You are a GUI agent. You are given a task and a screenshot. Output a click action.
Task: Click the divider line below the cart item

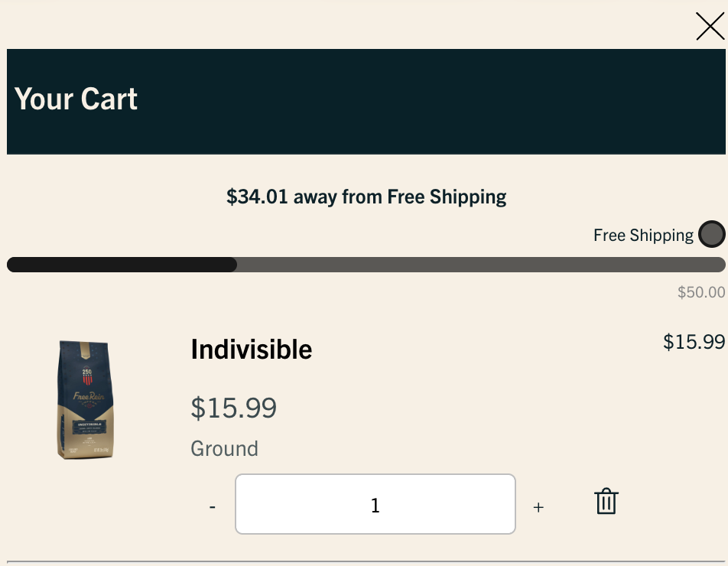366,562
